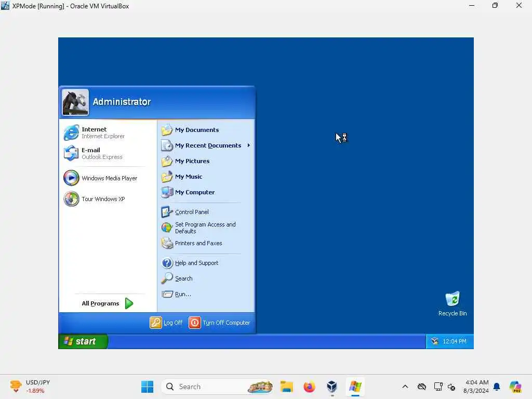Click the volume tray icon
This screenshot has width=532, height=399.
click(451, 387)
